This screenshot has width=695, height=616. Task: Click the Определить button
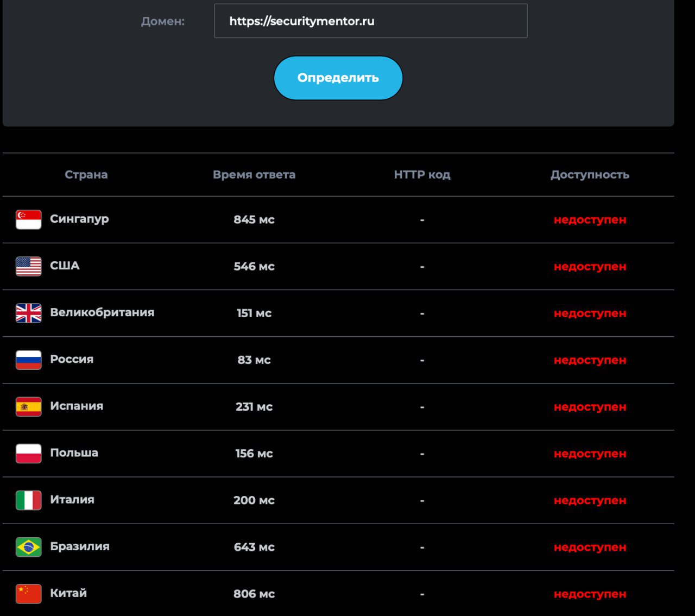click(338, 78)
